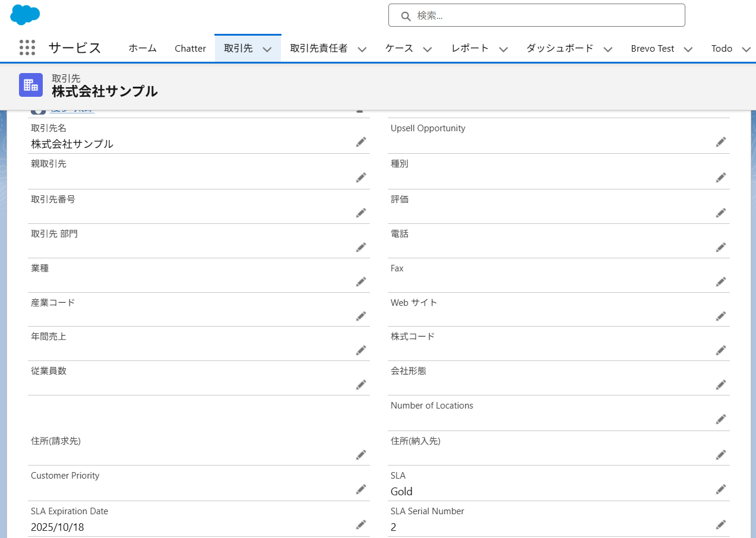Open the Chatter tab
The image size is (756, 538).
point(190,49)
